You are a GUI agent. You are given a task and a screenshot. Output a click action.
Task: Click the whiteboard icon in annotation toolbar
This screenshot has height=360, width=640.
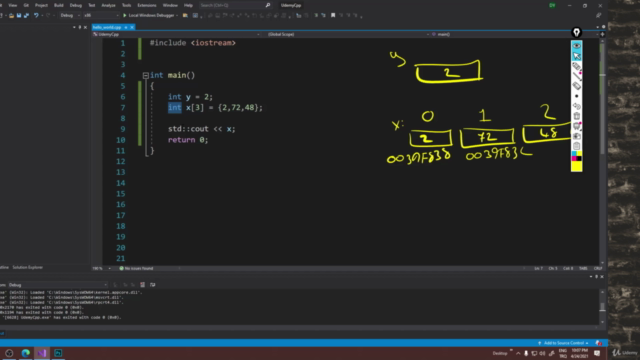click(x=576, y=126)
